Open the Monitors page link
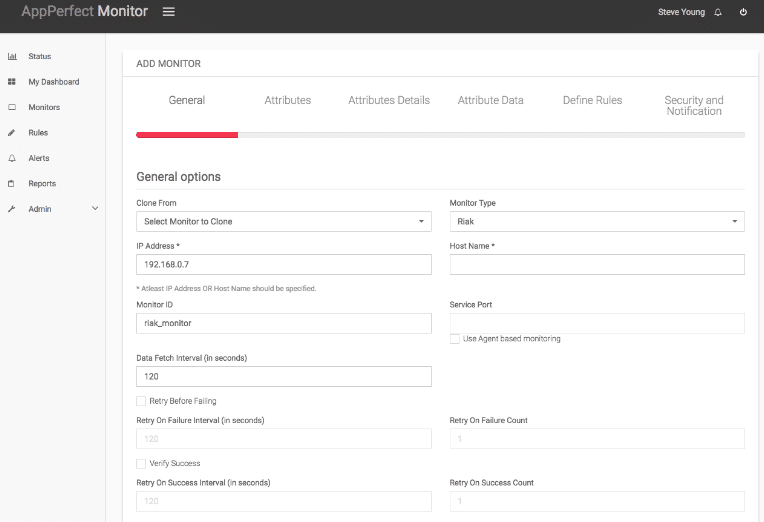 point(44,107)
